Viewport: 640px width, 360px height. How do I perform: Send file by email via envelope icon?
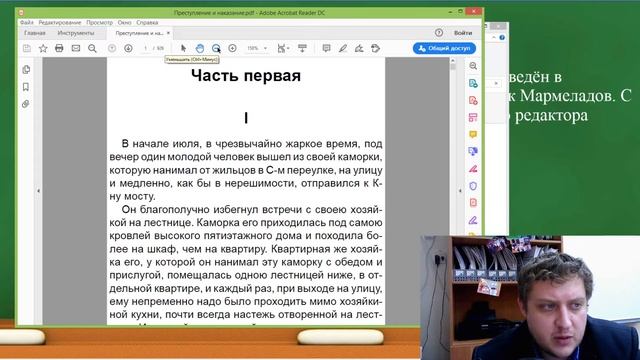76,48
